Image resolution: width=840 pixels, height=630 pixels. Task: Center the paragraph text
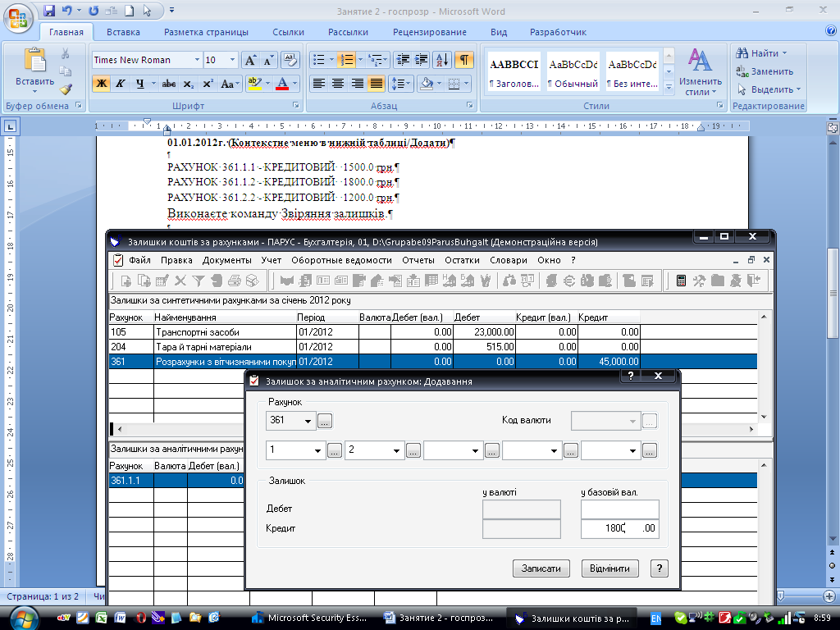click(337, 84)
